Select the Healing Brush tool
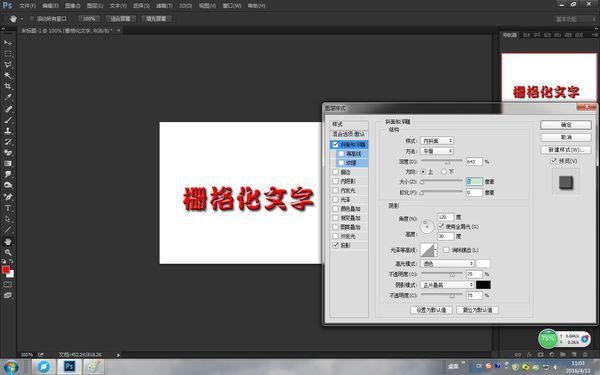 [x=8, y=109]
